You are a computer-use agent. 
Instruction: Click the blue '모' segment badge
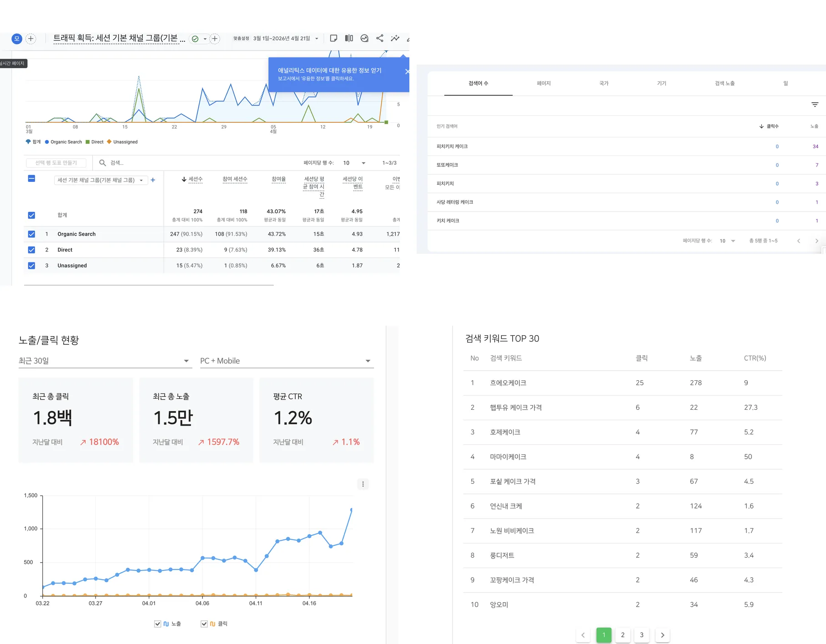point(17,39)
